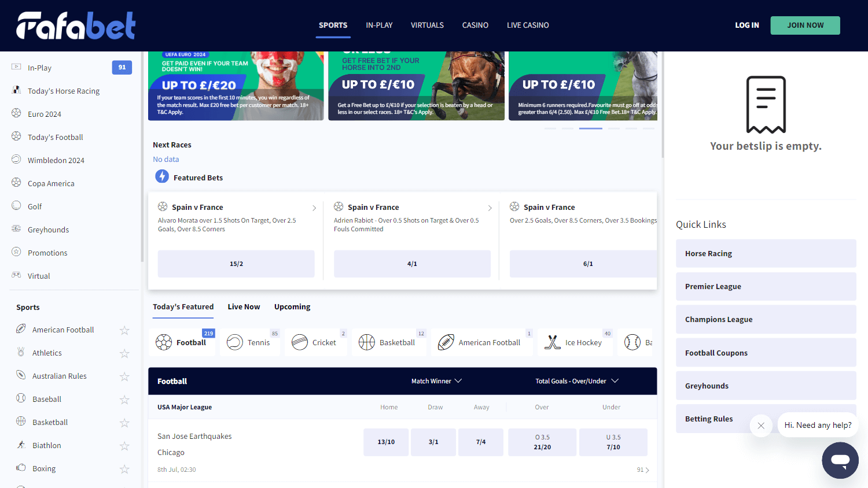Select the Football sport tab
This screenshot has width=868, height=488.
tap(182, 342)
